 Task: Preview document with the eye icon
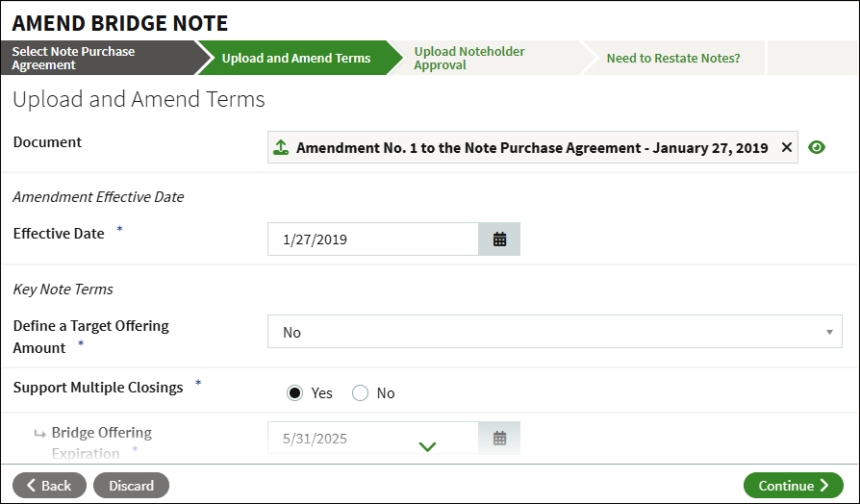(817, 147)
